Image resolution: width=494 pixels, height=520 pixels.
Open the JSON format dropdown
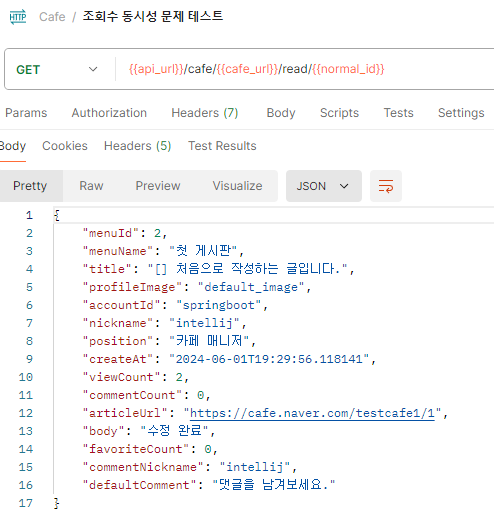324,186
